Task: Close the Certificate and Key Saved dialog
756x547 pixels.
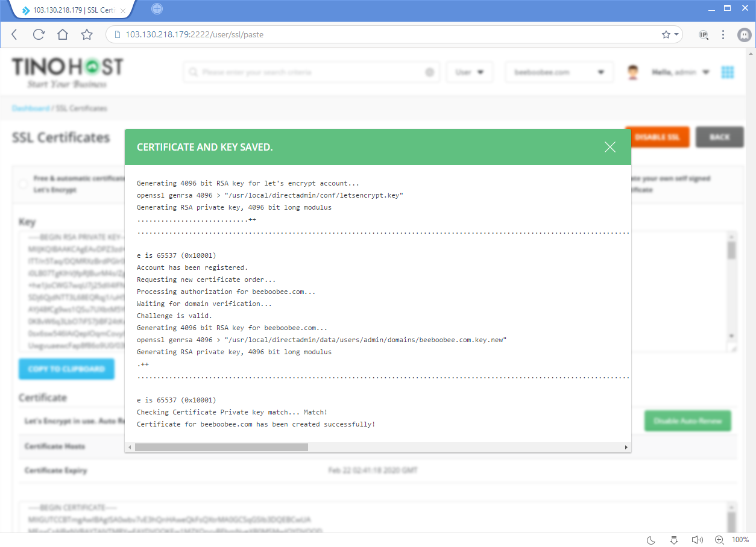Action: [x=610, y=147]
